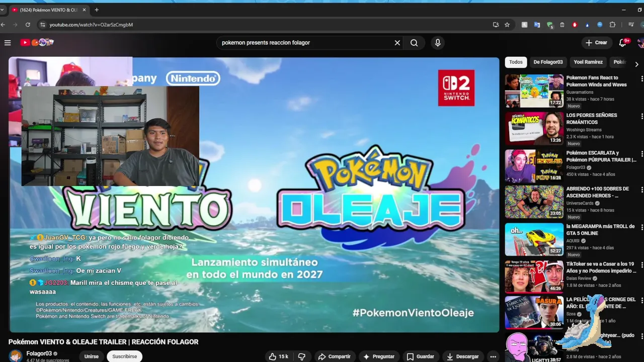Image resolution: width=644 pixels, height=362 pixels.
Task: Click the 'Guardar' button
Action: tap(420, 356)
